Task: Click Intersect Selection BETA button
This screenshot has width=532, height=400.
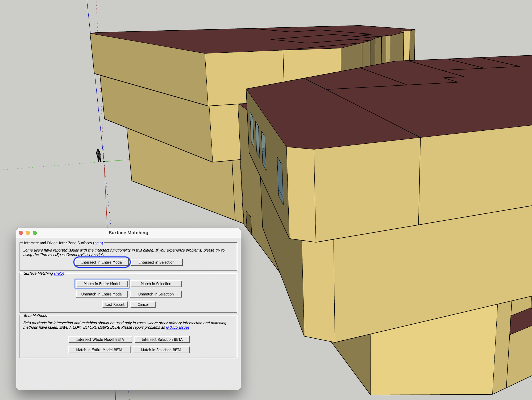Action: click(162, 339)
